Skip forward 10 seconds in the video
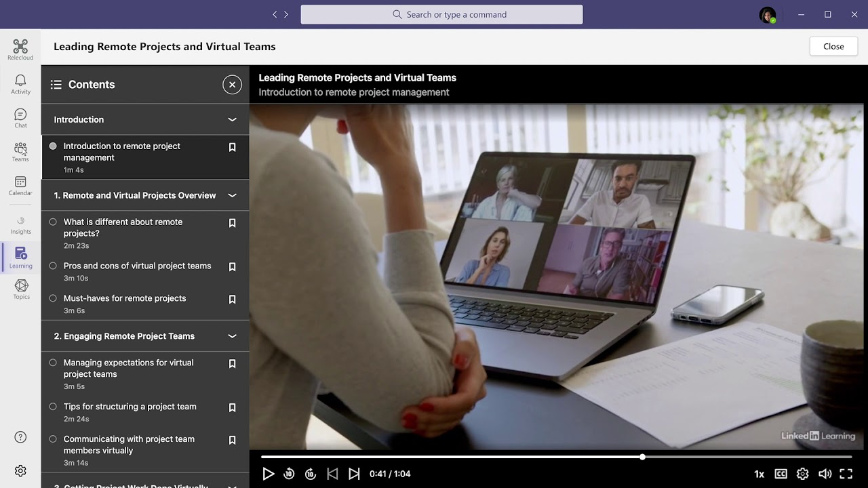 tap(311, 474)
